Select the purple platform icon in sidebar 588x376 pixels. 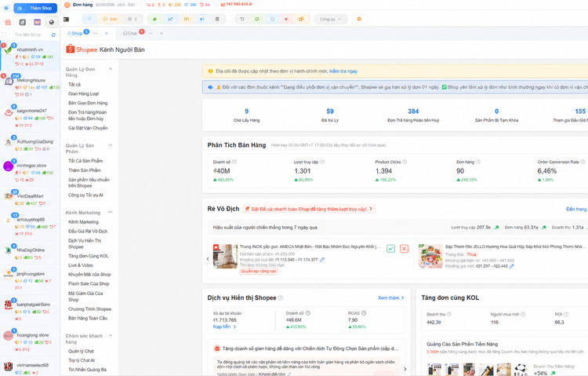(37, 22)
